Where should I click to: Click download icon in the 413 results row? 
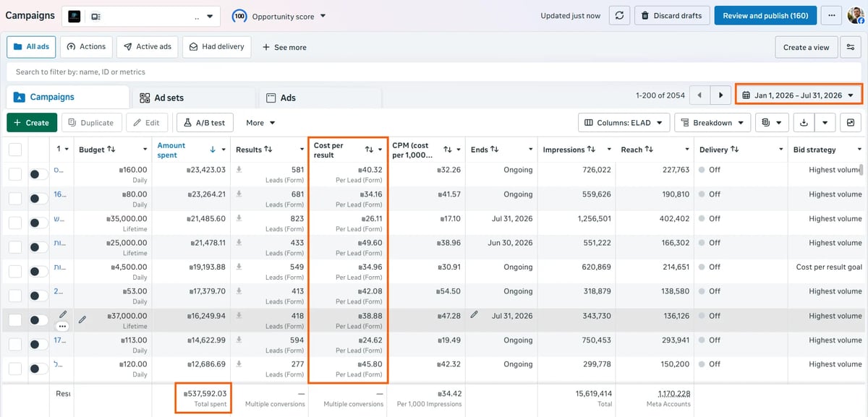[x=239, y=291]
